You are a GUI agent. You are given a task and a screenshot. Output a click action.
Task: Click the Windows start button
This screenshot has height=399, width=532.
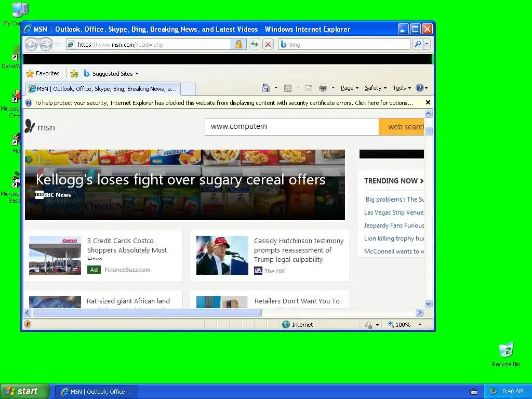point(24,392)
